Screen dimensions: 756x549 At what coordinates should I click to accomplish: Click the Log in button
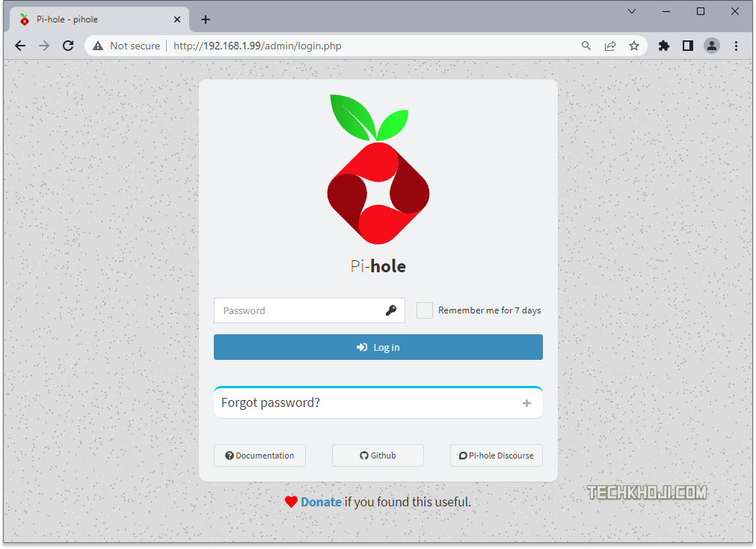point(378,347)
